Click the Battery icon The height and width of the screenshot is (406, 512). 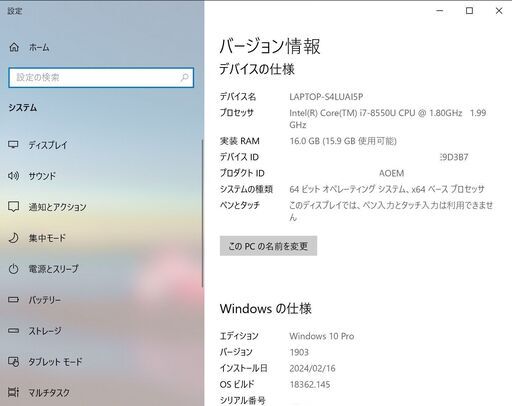pos(13,300)
